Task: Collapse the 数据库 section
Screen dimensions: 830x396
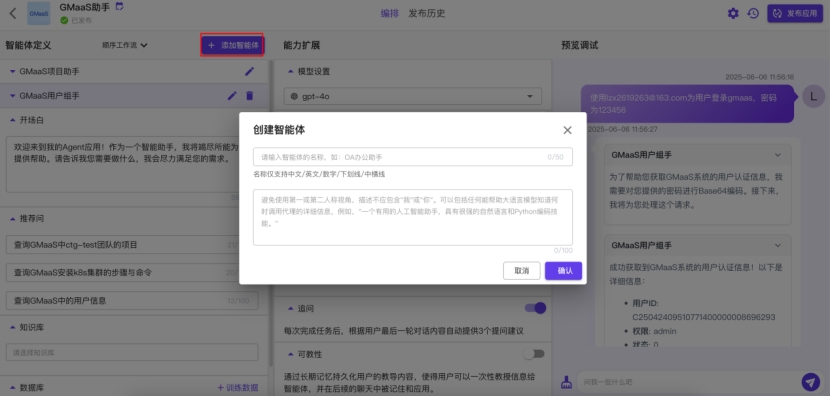Action: (x=13, y=388)
